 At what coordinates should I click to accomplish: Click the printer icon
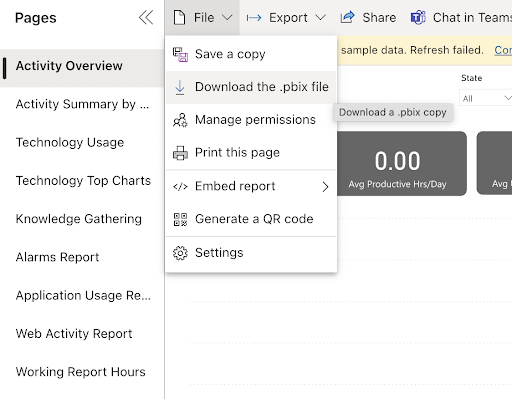(x=180, y=153)
